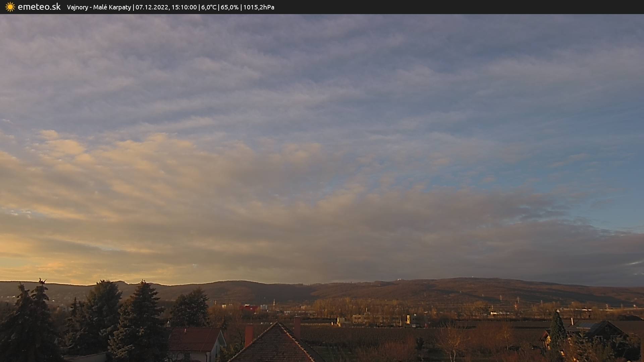Click the emeteo.sk site name
Image resolution: width=644 pixels, height=362 pixels.
[39, 7]
